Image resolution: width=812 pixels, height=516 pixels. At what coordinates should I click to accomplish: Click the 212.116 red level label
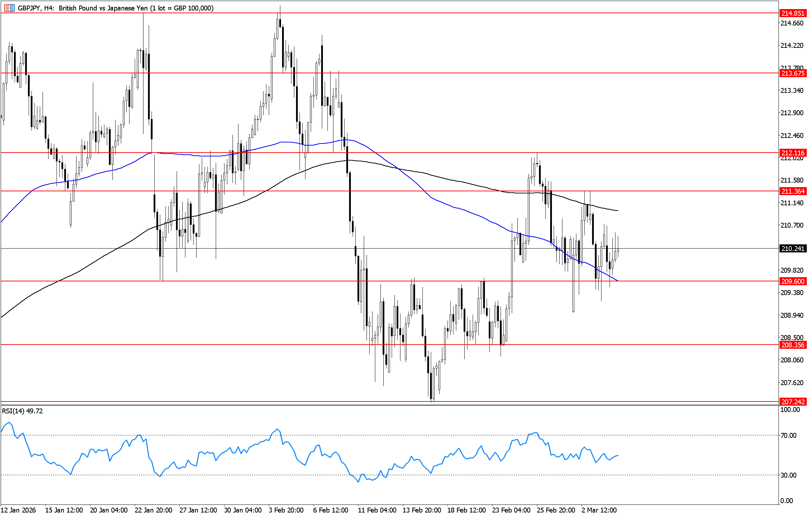[x=792, y=153]
